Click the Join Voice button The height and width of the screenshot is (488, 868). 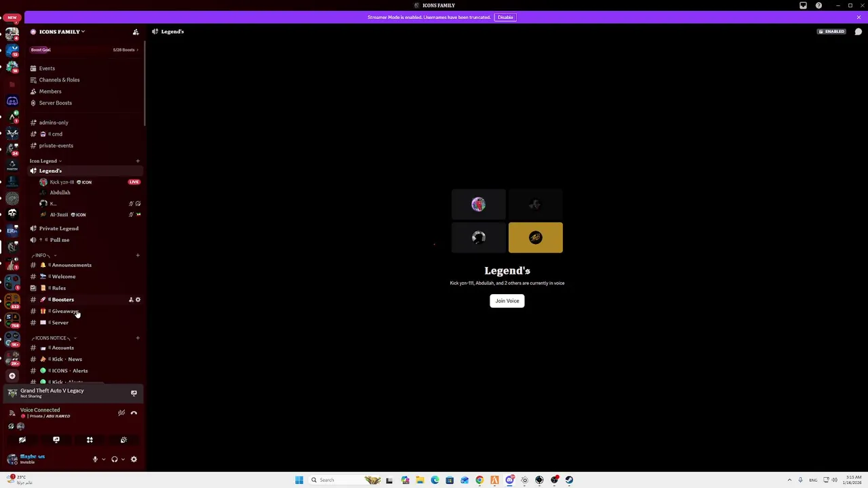[x=507, y=301]
